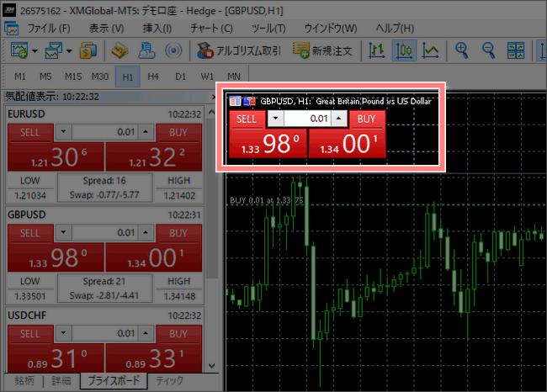
Task: Click the EURUSD volume input field
Action: point(104,132)
